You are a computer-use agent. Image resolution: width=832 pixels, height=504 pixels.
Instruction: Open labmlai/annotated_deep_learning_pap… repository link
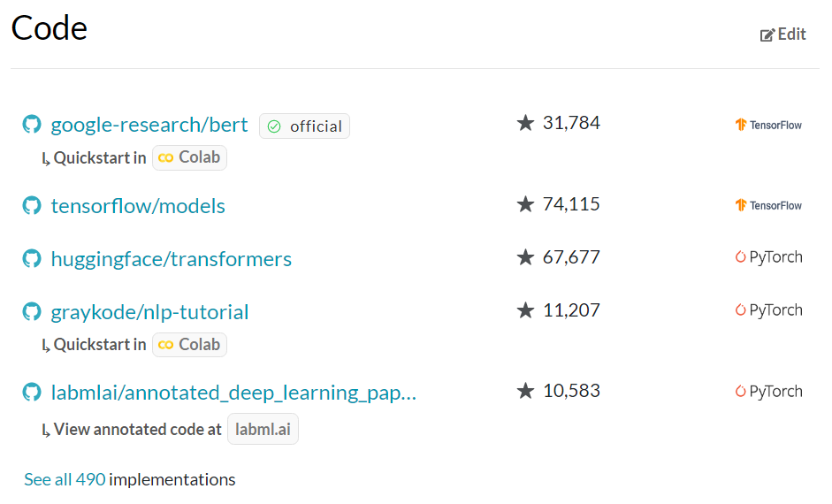click(233, 393)
